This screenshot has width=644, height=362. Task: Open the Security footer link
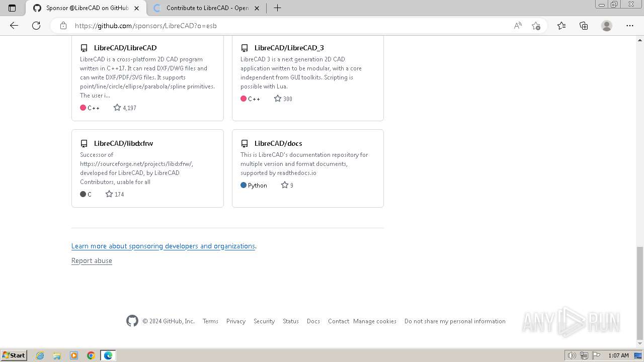(264, 321)
